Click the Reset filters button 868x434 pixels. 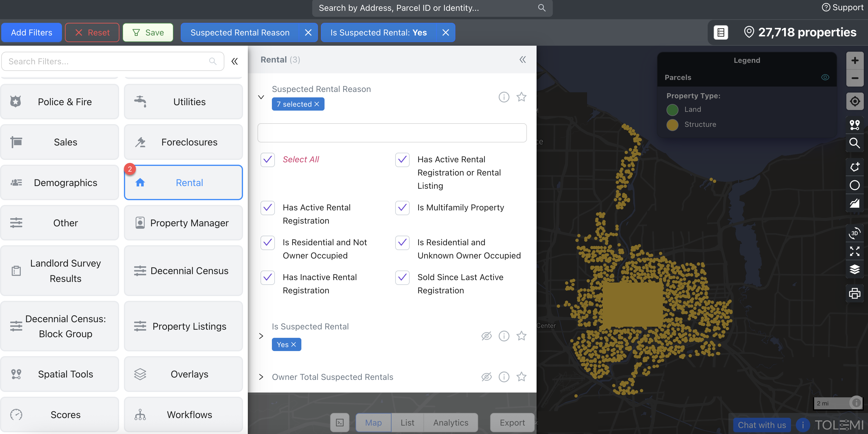[92, 33]
